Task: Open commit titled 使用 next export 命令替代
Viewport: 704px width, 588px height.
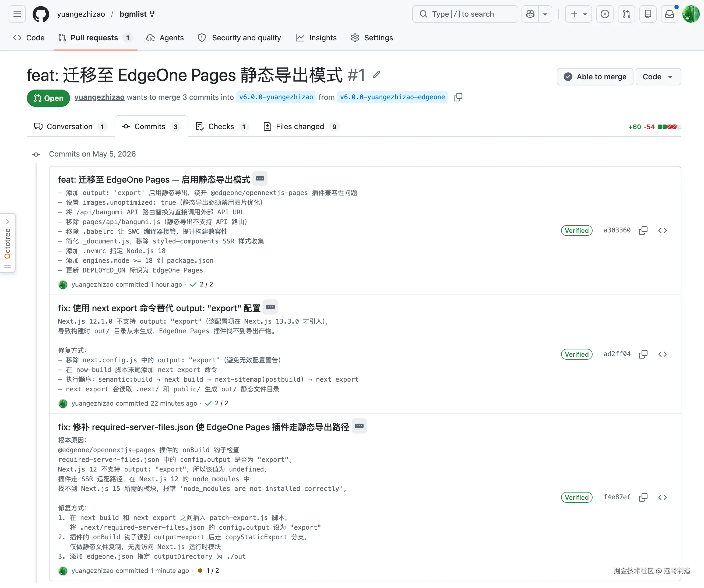Action: pos(159,309)
